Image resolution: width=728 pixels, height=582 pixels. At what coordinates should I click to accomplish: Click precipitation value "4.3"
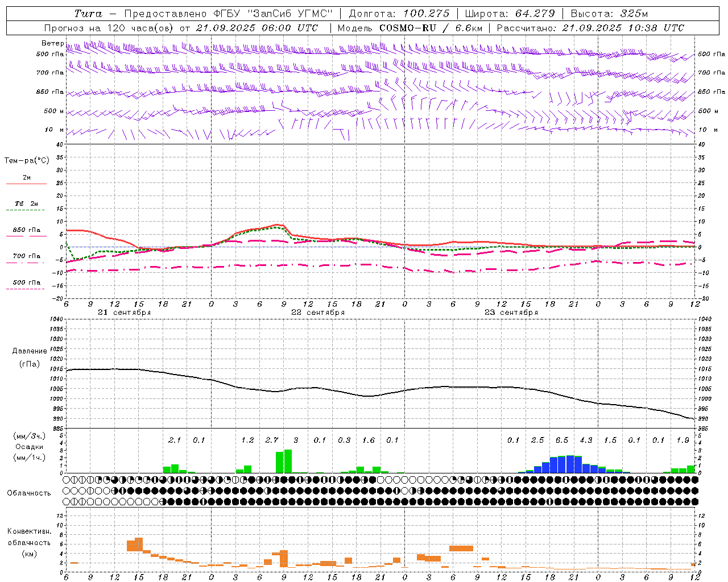click(x=586, y=440)
